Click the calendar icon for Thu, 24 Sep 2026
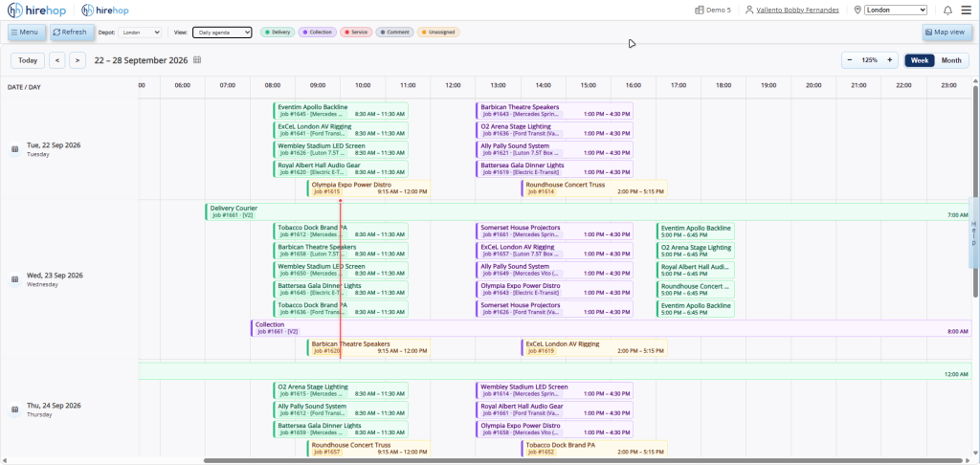Screen dimensions: 980x465 point(14,410)
